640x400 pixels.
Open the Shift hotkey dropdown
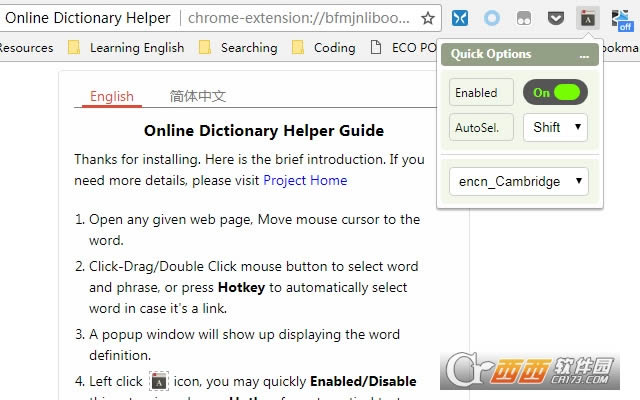click(x=555, y=127)
